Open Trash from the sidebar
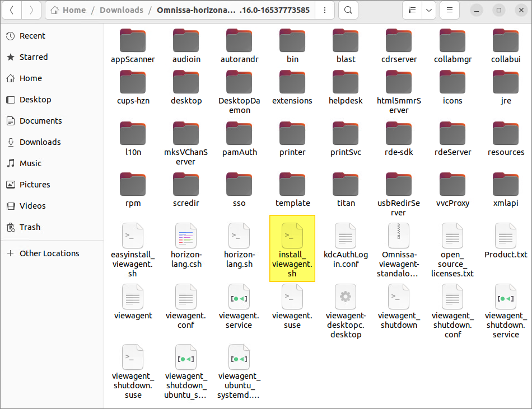Image resolution: width=532 pixels, height=409 pixels. (30, 227)
